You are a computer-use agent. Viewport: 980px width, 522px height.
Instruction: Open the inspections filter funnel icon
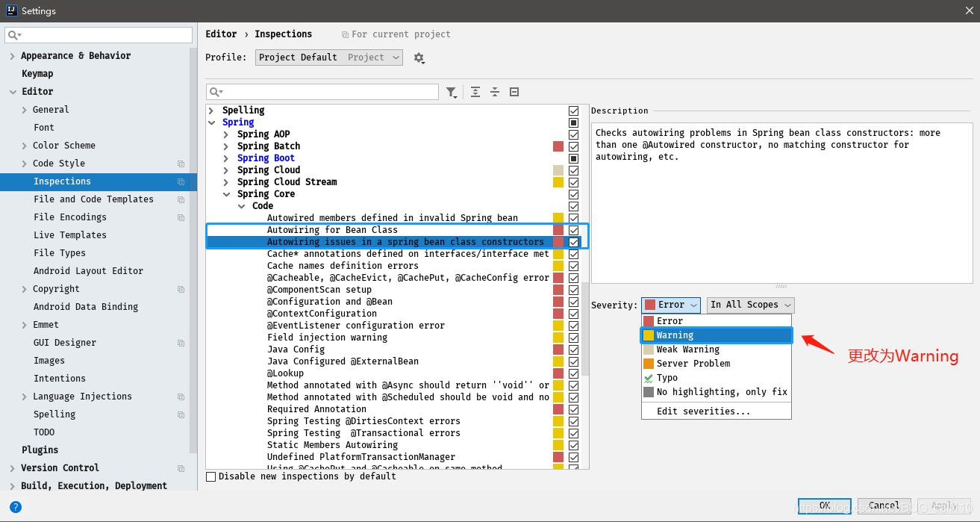pos(452,91)
